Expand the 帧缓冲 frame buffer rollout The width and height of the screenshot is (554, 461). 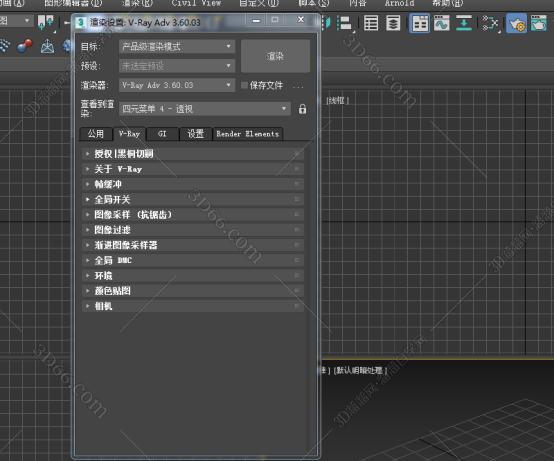pyautogui.click(x=193, y=184)
